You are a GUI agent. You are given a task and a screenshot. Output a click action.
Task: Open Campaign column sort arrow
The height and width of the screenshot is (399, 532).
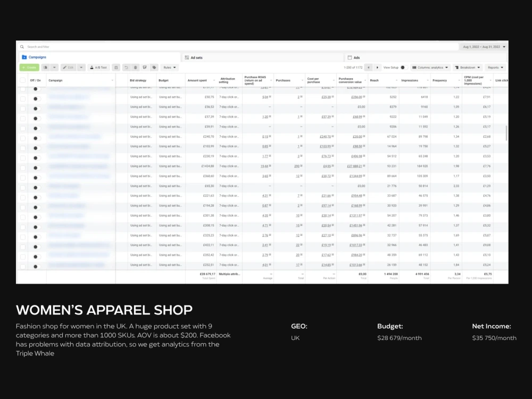(112, 80)
